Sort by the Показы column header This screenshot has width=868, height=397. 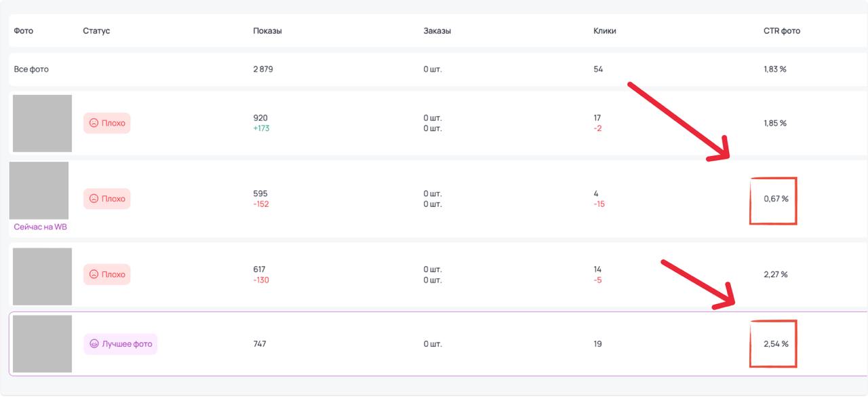pyautogui.click(x=267, y=31)
